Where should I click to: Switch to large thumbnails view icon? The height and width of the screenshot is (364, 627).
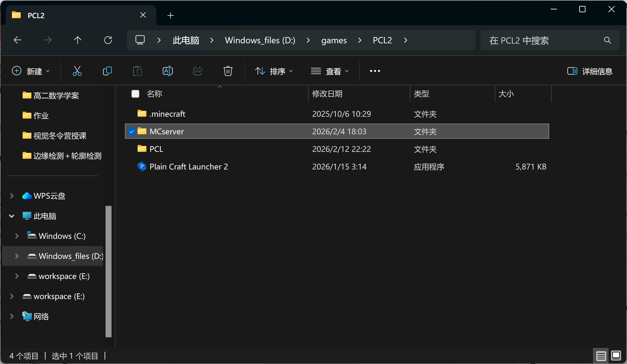point(616,356)
